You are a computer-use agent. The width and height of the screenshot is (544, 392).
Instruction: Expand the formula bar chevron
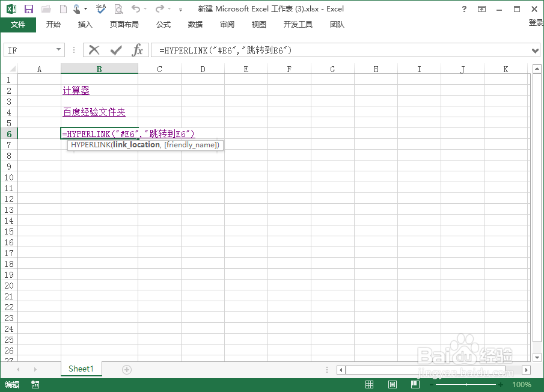(x=535, y=51)
